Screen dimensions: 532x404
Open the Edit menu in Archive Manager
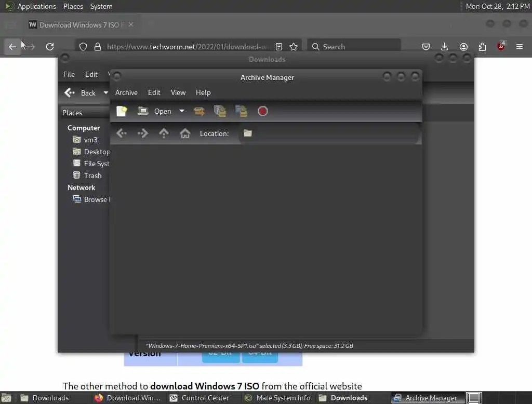click(154, 92)
